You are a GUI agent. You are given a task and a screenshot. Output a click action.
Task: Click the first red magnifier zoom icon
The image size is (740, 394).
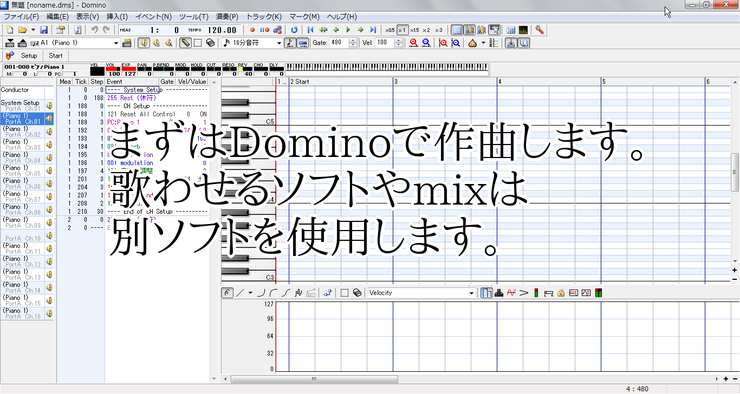(414, 43)
